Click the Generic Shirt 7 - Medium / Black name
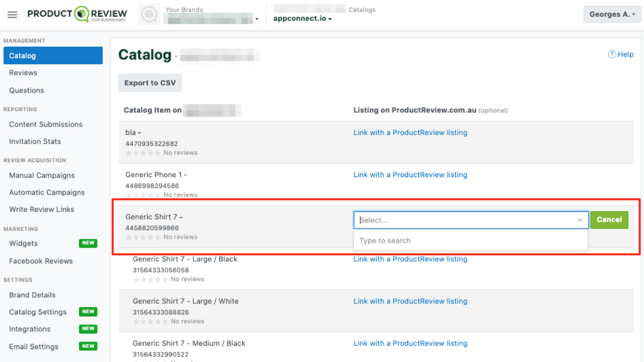The height and width of the screenshot is (362, 644). (189, 343)
